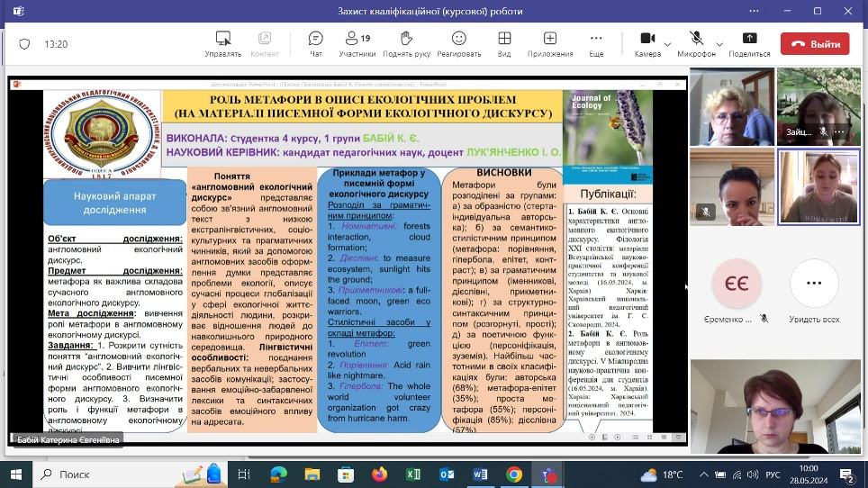Click Публікації heading on the slide
The height and width of the screenshot is (488, 868).
click(x=608, y=194)
